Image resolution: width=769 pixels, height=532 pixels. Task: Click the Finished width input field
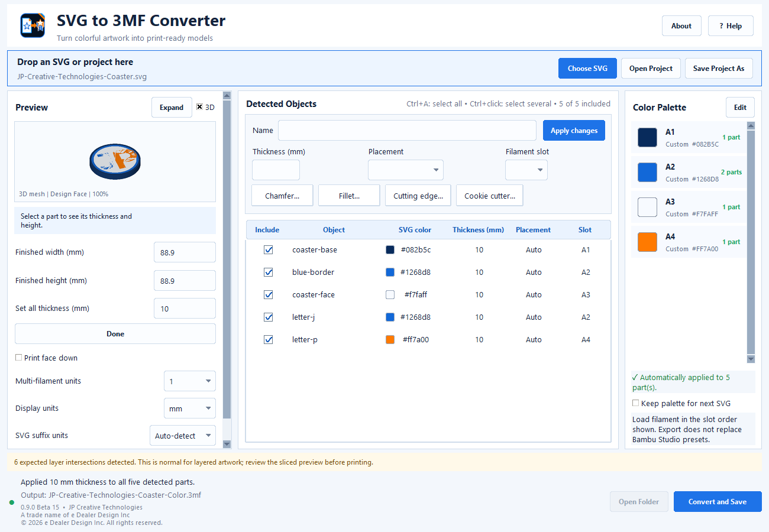pyautogui.click(x=185, y=252)
